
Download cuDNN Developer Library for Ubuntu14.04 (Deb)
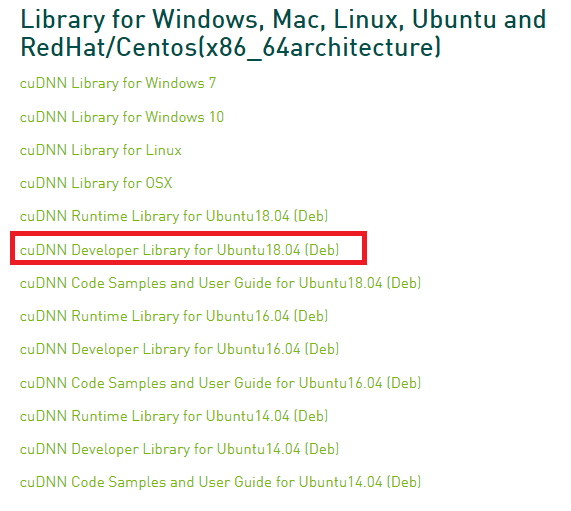(180, 449)
